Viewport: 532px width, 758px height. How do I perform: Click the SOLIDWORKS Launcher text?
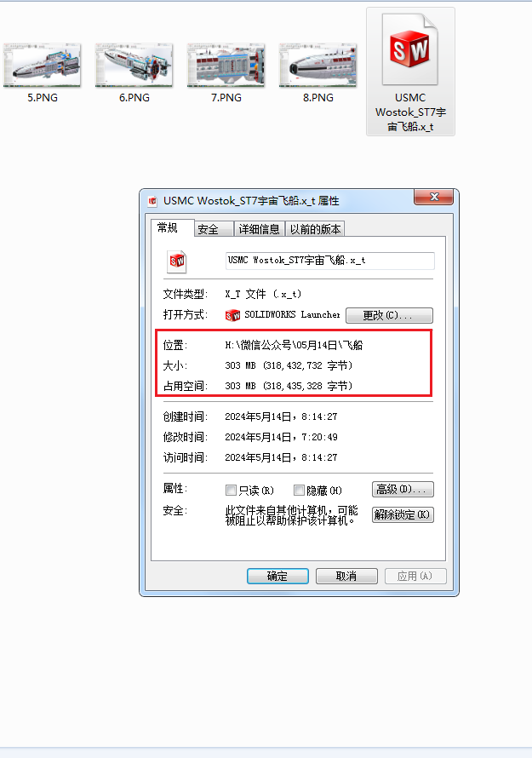[x=292, y=315]
